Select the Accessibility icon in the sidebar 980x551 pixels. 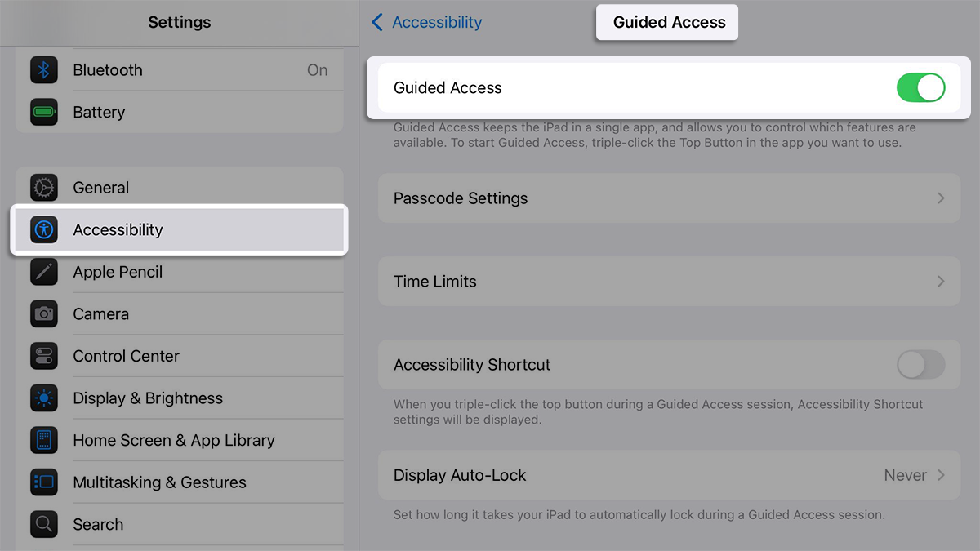pyautogui.click(x=44, y=229)
